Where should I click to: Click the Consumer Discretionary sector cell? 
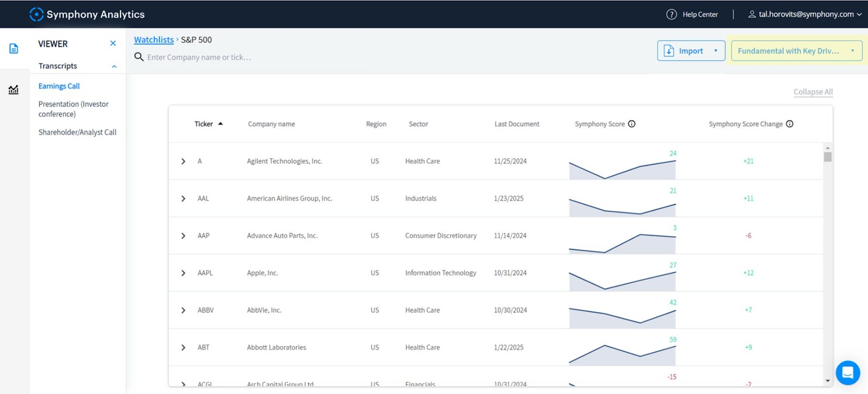[x=441, y=236]
